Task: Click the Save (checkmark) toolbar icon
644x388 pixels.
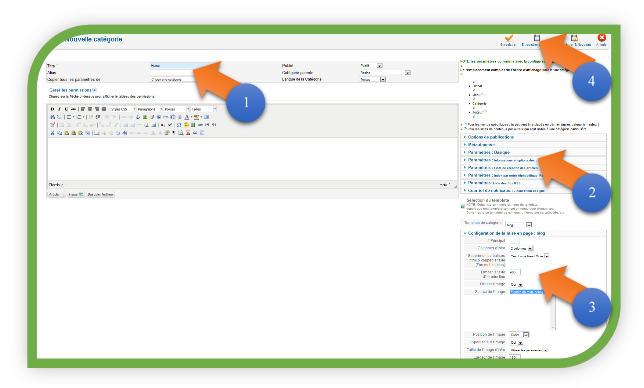Action: click(508, 38)
